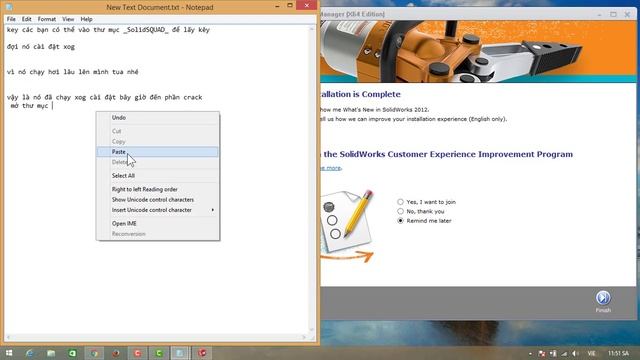
Task: Open the File menu in Notepad
Action: [11, 19]
